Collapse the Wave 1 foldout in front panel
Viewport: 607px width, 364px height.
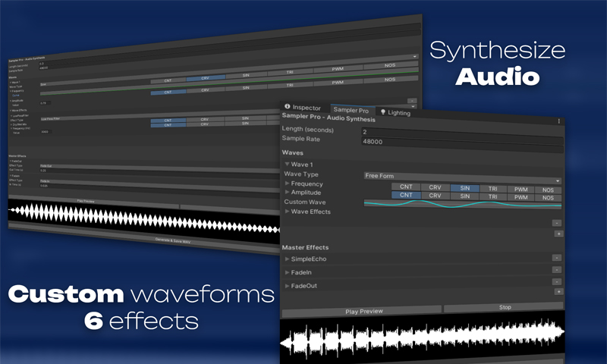288,164
